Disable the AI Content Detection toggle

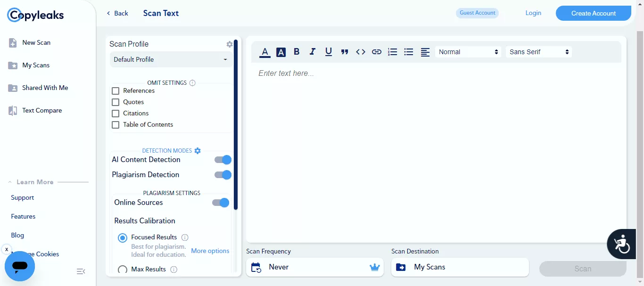click(223, 160)
